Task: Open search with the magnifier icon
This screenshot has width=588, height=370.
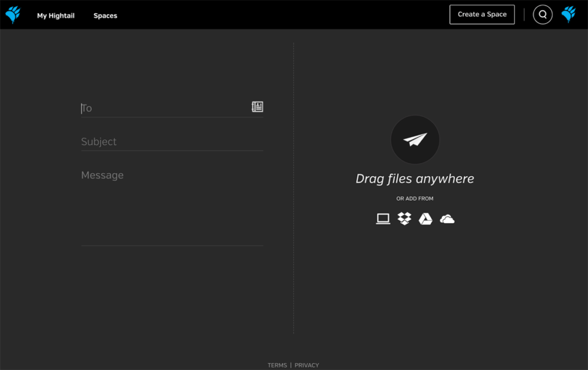Action: coord(543,15)
